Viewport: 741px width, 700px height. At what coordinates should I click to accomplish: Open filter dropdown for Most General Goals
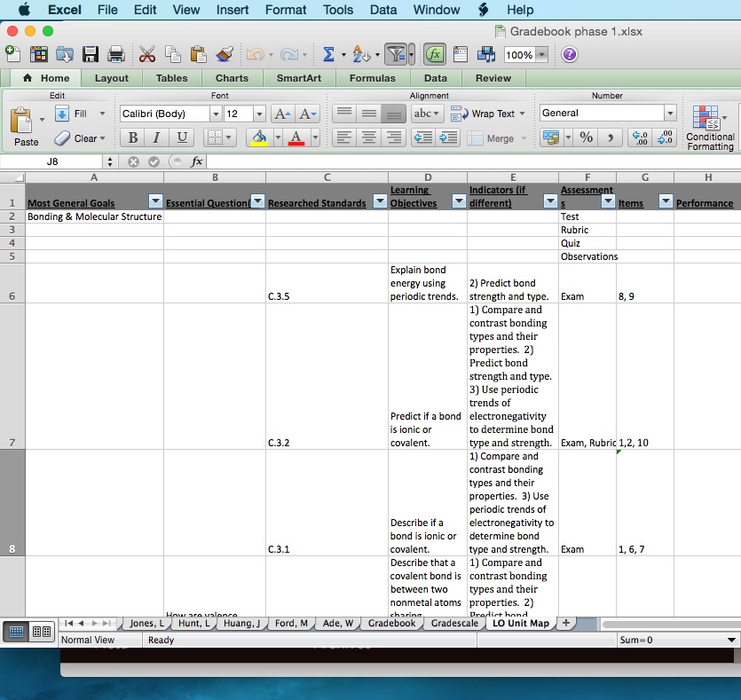click(155, 201)
